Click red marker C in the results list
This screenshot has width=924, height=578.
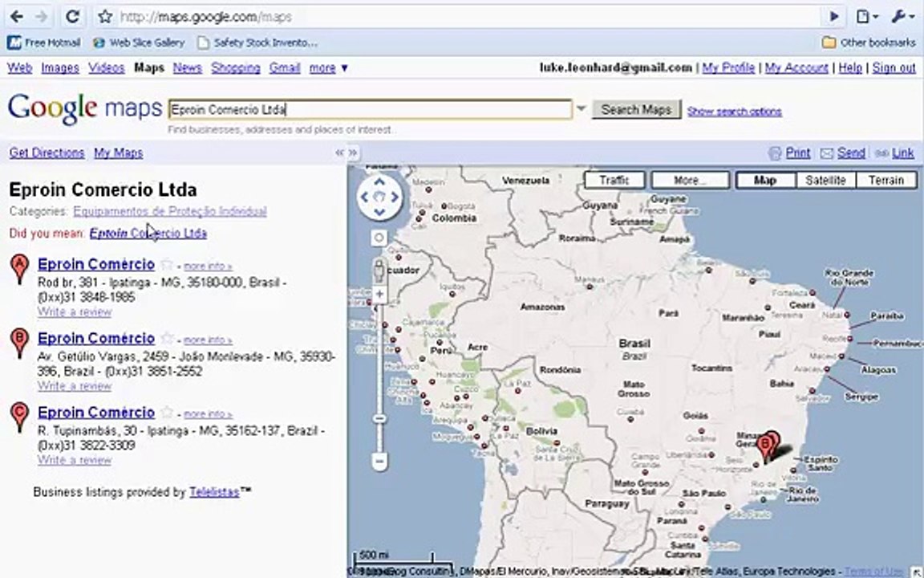[x=19, y=417]
